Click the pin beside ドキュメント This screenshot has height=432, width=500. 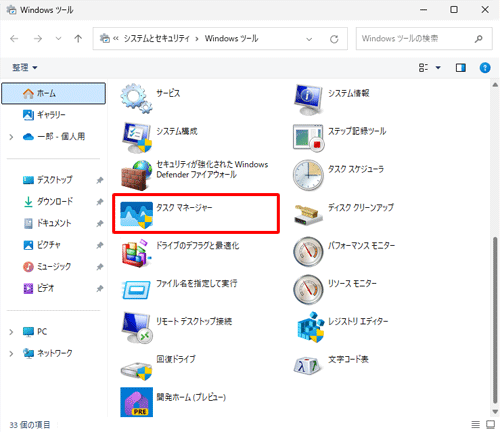[x=100, y=224]
